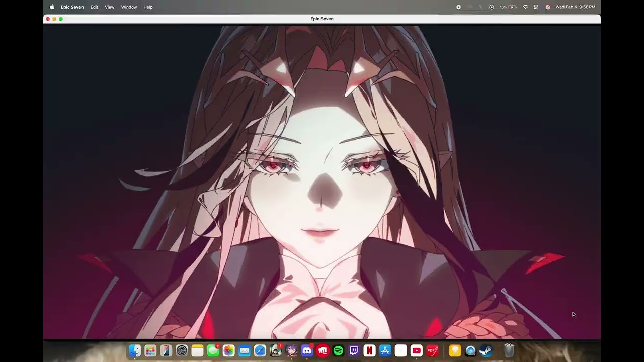Image resolution: width=644 pixels, height=362 pixels.
Task: Click the Epic Seven window title text
Action: tap(322, 19)
